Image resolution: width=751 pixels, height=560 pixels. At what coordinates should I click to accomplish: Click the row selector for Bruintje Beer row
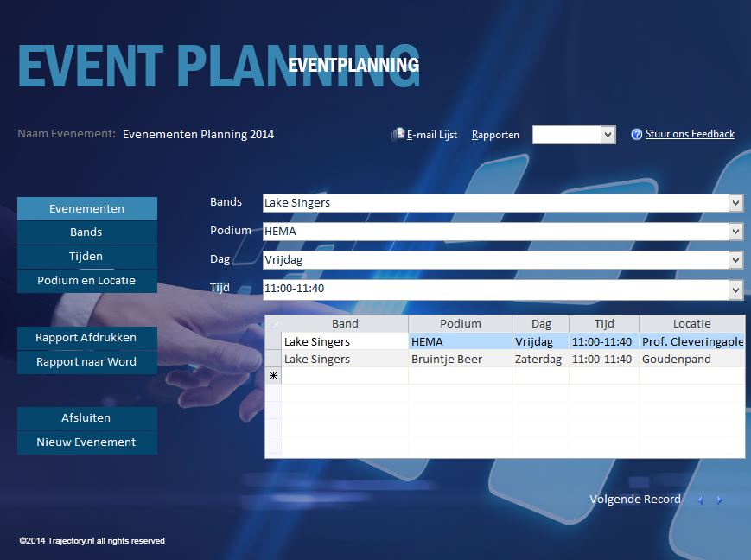(273, 359)
